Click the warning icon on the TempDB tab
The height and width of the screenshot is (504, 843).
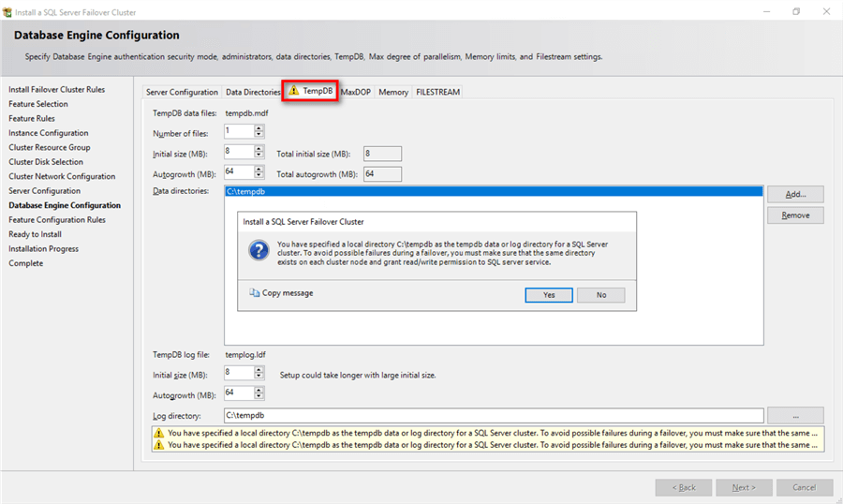293,90
